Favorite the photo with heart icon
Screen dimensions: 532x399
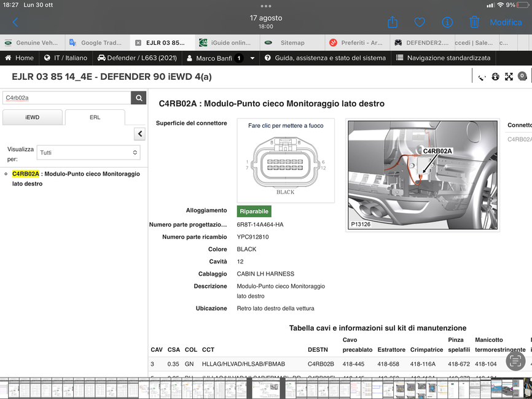[x=420, y=22]
